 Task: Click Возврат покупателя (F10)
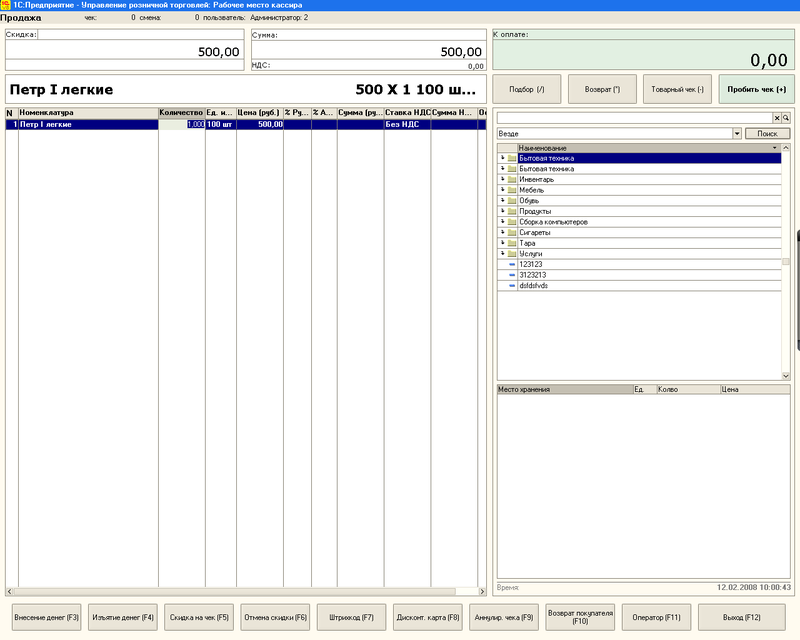[580, 618]
